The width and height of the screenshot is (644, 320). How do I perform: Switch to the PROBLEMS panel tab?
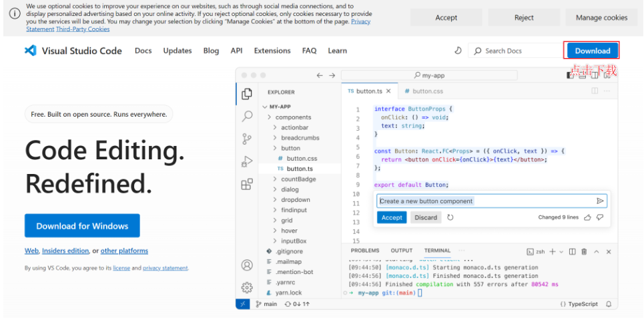coord(365,250)
